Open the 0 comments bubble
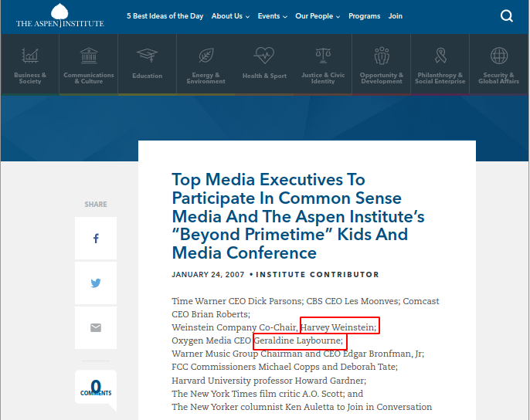 (x=96, y=388)
